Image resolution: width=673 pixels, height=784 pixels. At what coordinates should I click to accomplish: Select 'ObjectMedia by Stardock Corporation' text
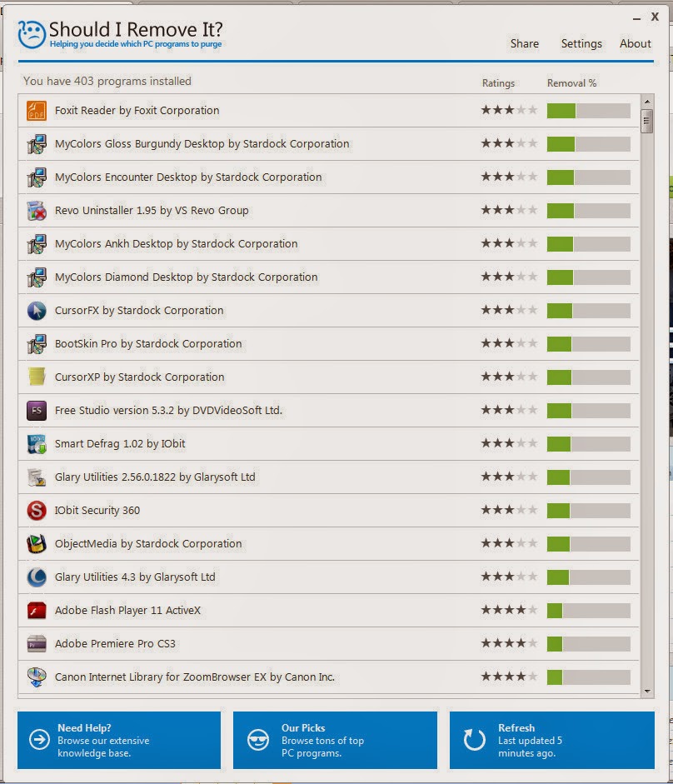[148, 543]
